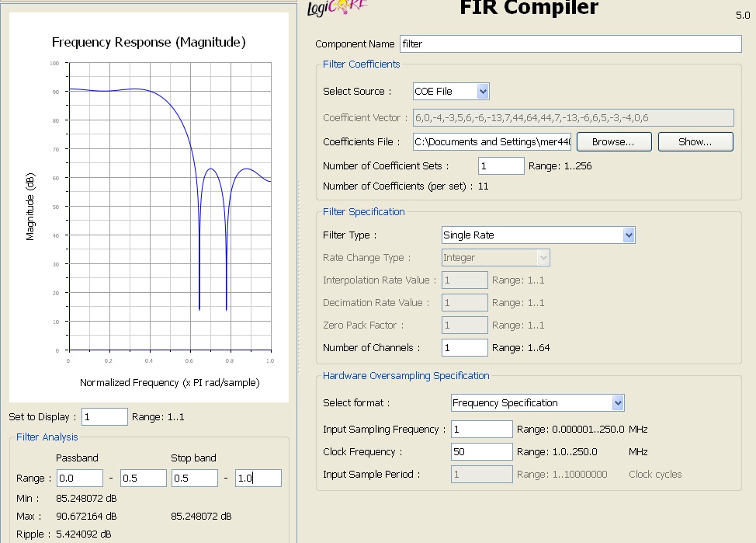Open the Filter Type dropdown (Single Rate)
The height and width of the screenshot is (543, 756).
tap(538, 235)
